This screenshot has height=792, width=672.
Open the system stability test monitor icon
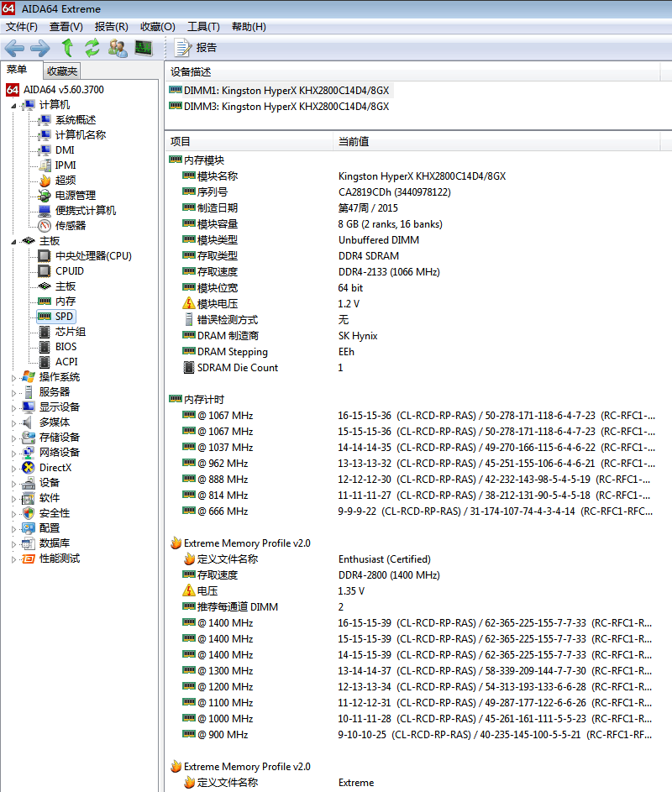[144, 48]
